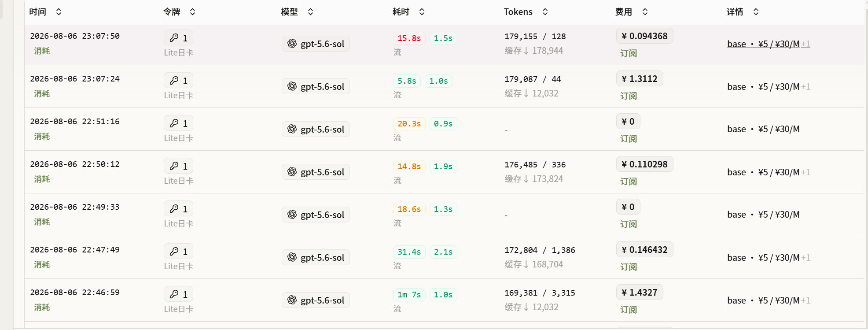Click gpt-5.6-sol model tag at 23:07:24
868x330 pixels.
click(x=316, y=86)
